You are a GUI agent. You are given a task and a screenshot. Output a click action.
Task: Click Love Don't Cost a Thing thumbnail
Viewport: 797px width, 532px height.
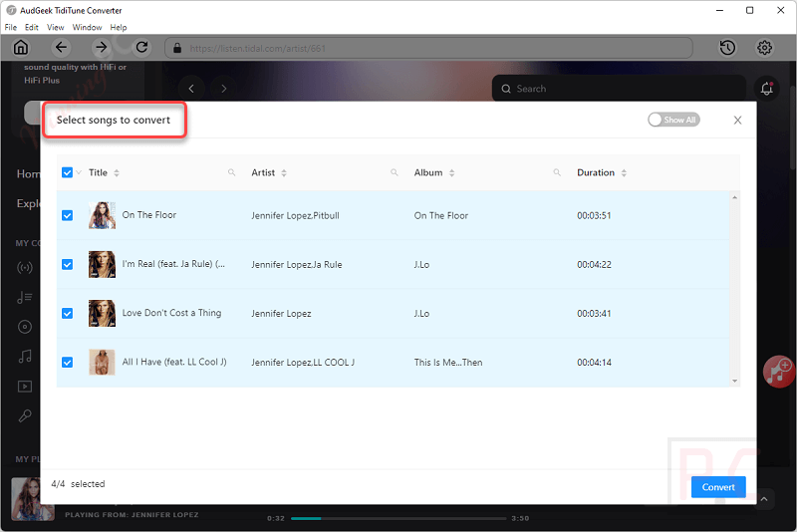[x=102, y=313]
